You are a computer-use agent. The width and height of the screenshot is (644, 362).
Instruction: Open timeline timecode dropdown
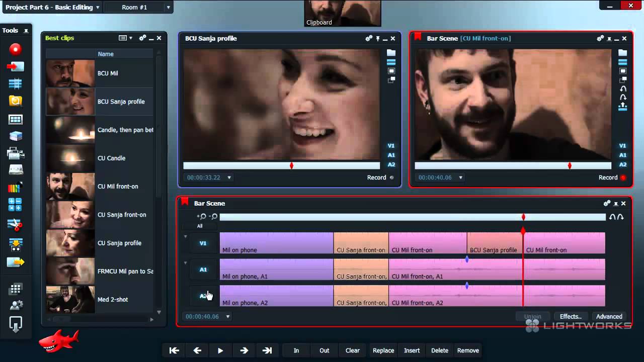pyautogui.click(x=227, y=317)
